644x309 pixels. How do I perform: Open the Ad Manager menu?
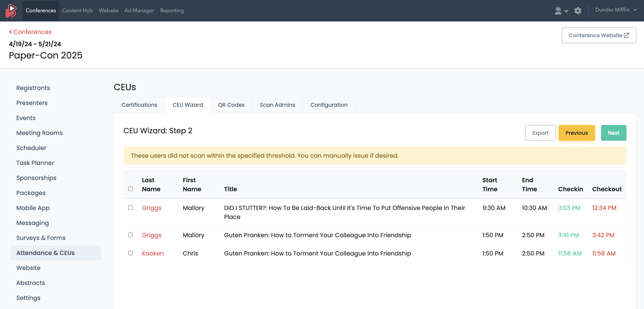pyautogui.click(x=139, y=10)
